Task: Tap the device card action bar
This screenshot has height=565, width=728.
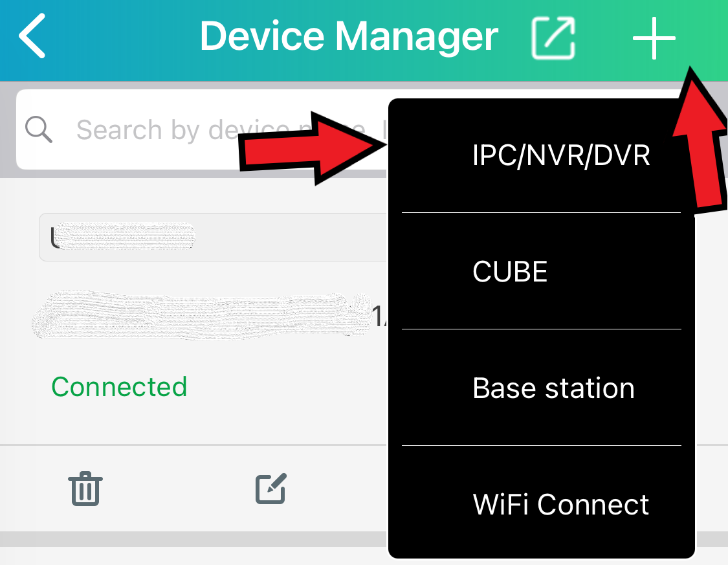Action: pos(193,489)
